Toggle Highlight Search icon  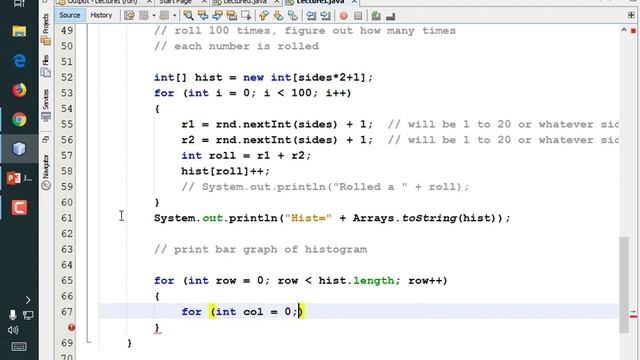tap(231, 16)
